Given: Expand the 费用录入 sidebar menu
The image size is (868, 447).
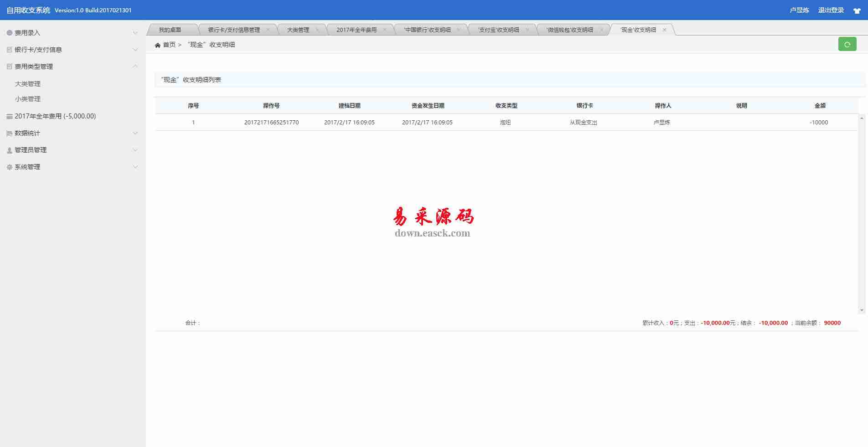Looking at the screenshot, I should coord(135,33).
